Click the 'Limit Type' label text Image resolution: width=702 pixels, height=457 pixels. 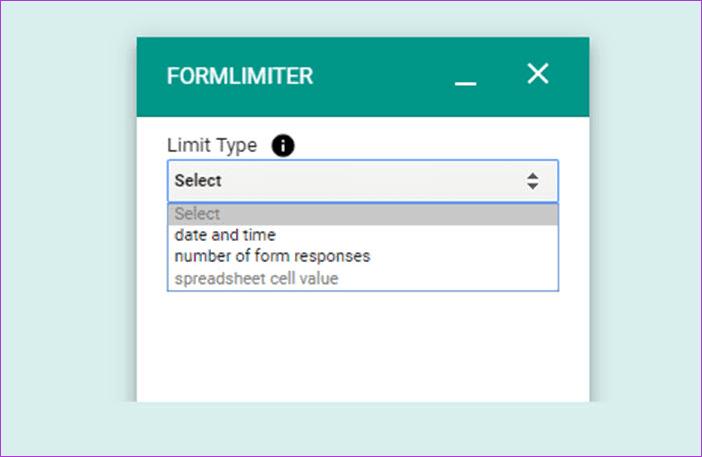point(212,145)
